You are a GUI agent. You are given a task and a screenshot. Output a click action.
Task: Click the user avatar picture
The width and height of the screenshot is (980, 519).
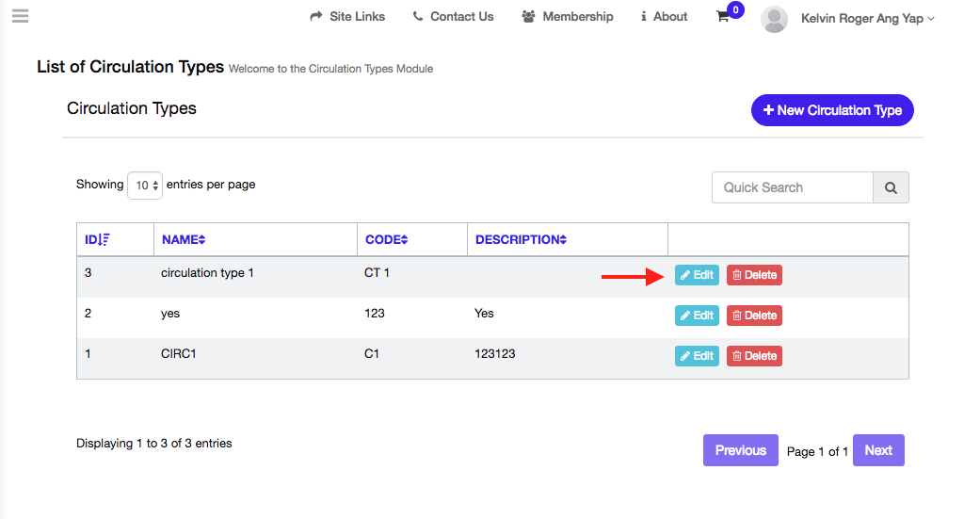tap(774, 19)
